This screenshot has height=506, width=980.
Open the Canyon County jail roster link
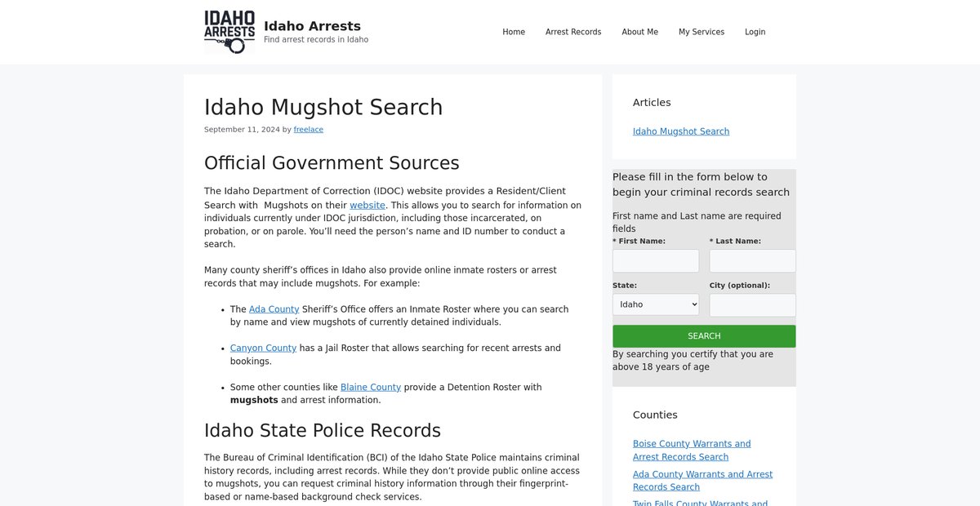[263, 348]
